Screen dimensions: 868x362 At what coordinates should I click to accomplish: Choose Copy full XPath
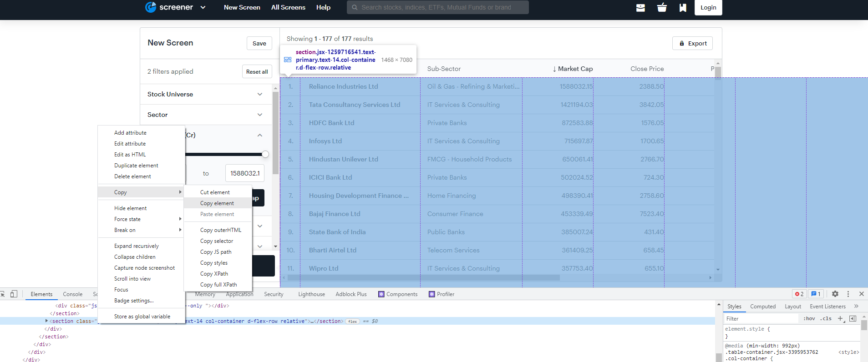[218, 285]
